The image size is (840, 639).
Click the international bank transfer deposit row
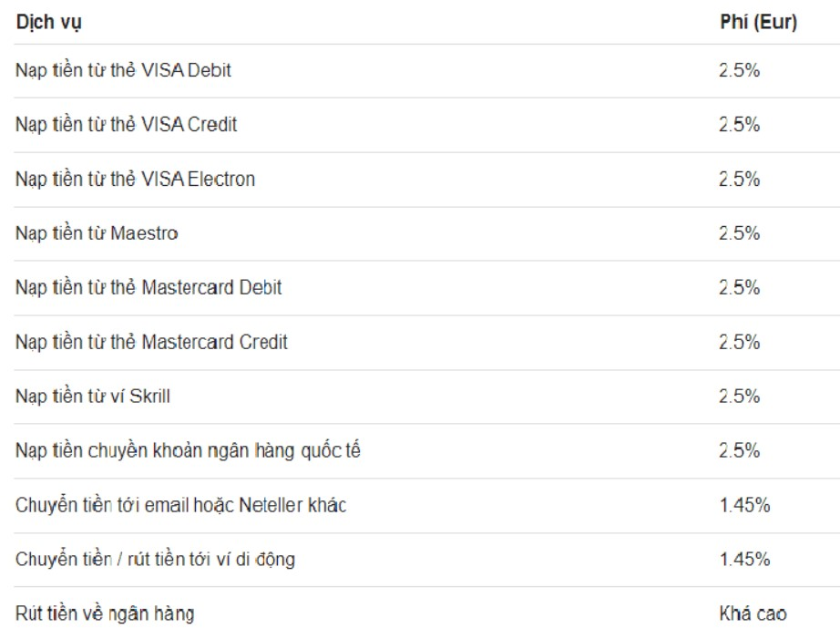[x=188, y=450]
